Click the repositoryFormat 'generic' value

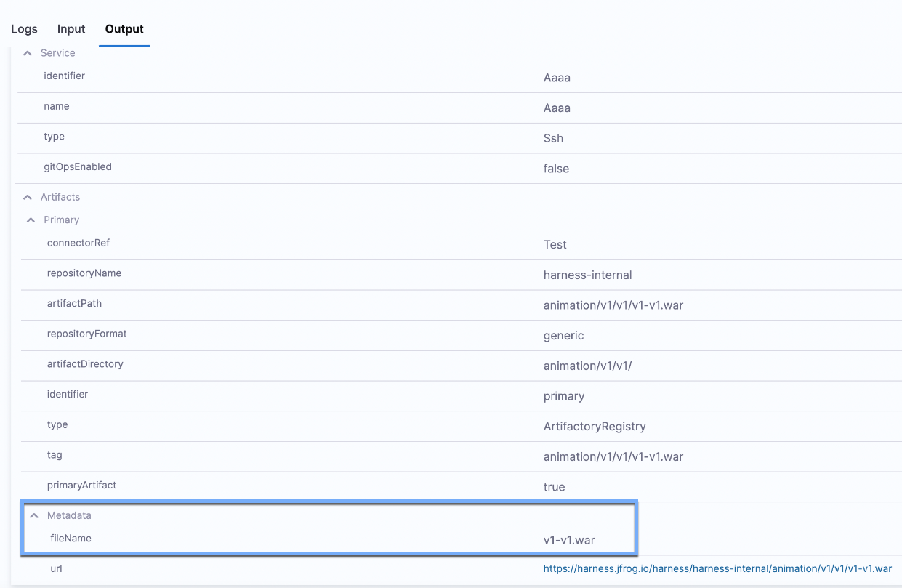(x=563, y=336)
